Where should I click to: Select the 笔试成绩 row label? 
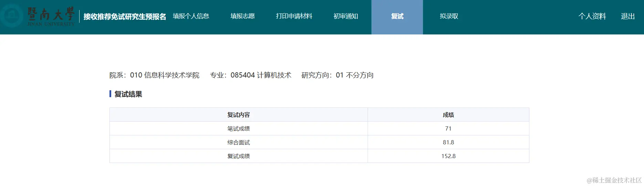[239, 128]
